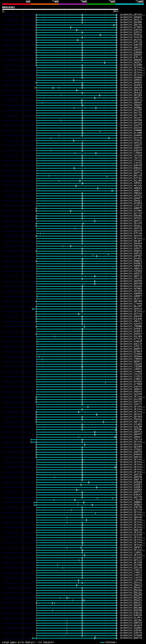Click subject label UniRef100_A2AXC5
Viewport: 146px width, 644px height.
point(131,323)
